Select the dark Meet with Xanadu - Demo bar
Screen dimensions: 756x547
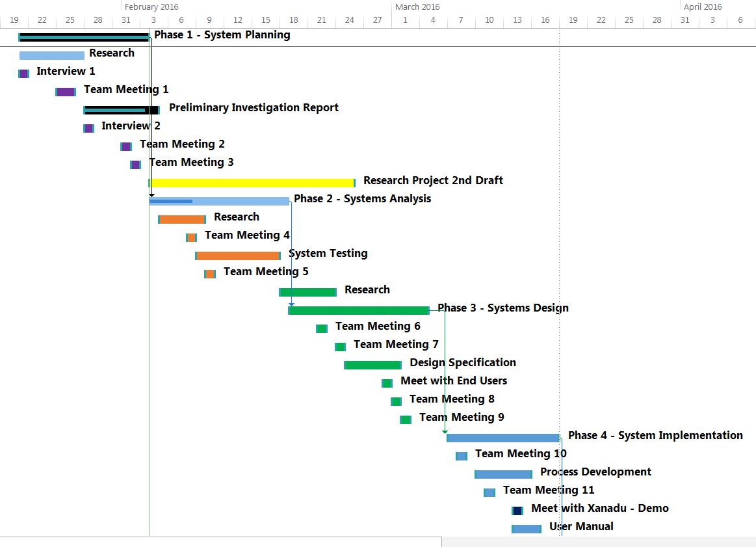pos(517,511)
